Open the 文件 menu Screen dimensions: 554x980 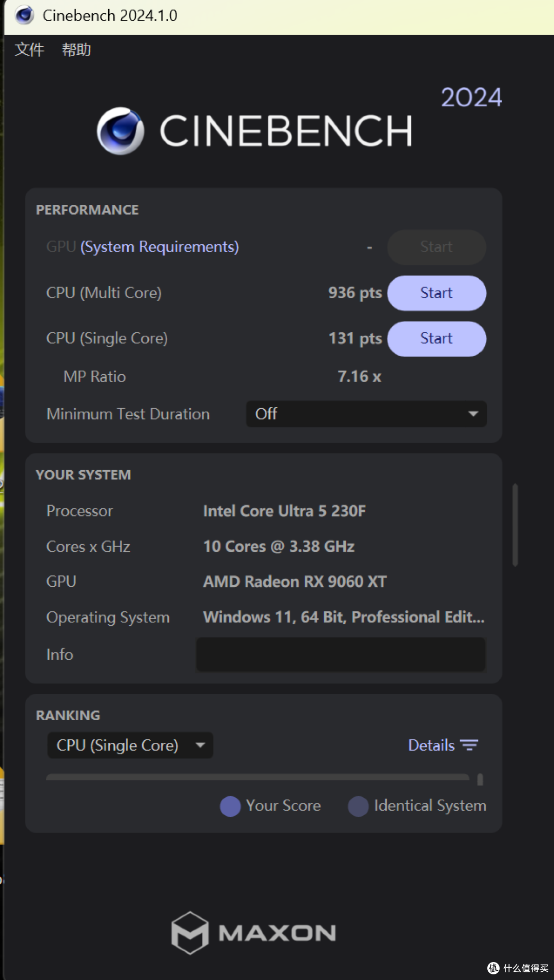(29, 50)
